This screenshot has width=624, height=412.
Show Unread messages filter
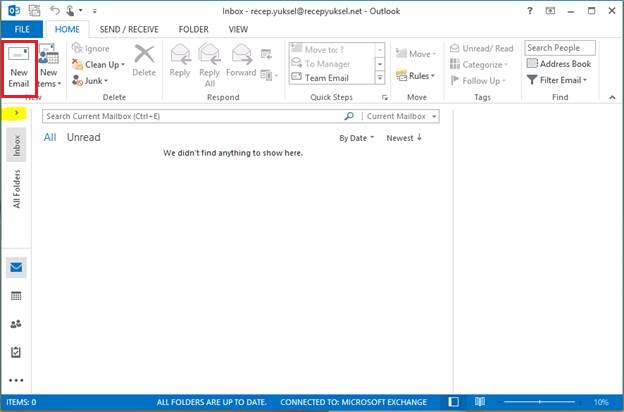[x=84, y=137]
